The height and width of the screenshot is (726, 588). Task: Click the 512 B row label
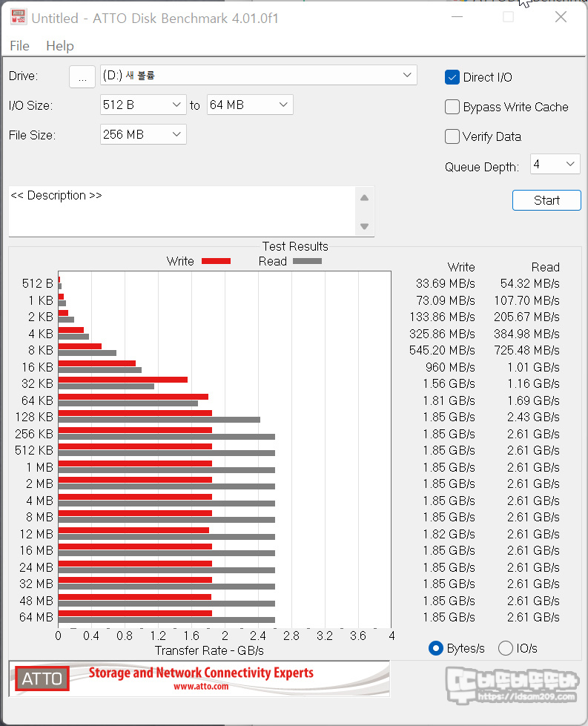38,283
